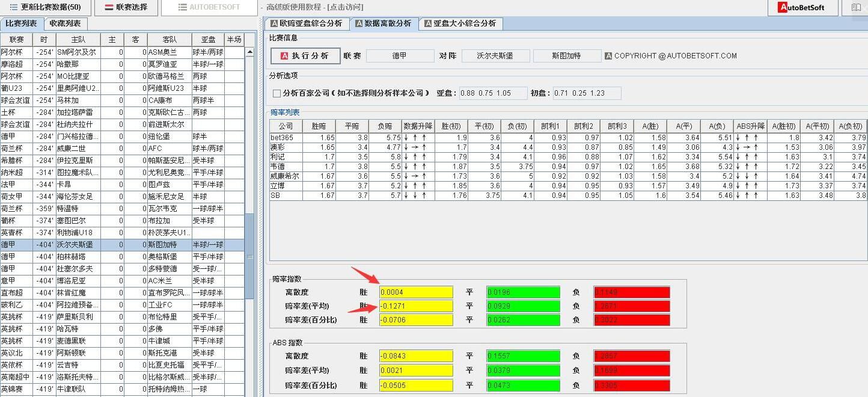Viewport: 868px width, 397px height.
Task: Click the grayed AUTOBETSOFT toolbar button
Action: point(209,7)
